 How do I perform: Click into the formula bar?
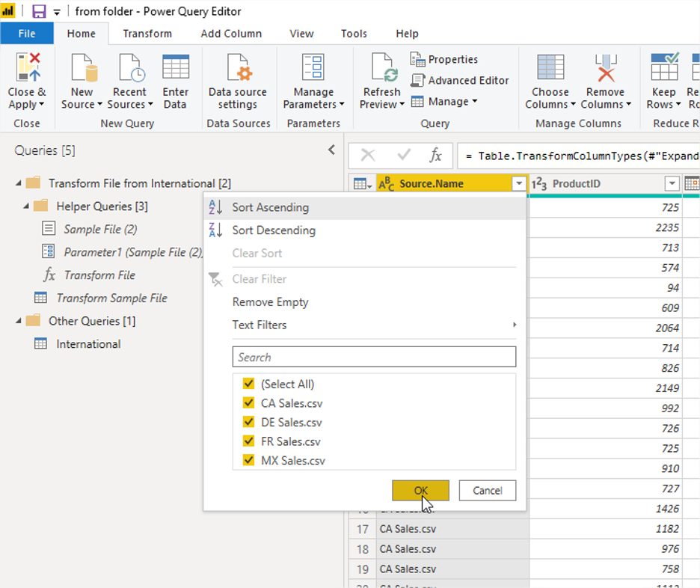(579, 156)
